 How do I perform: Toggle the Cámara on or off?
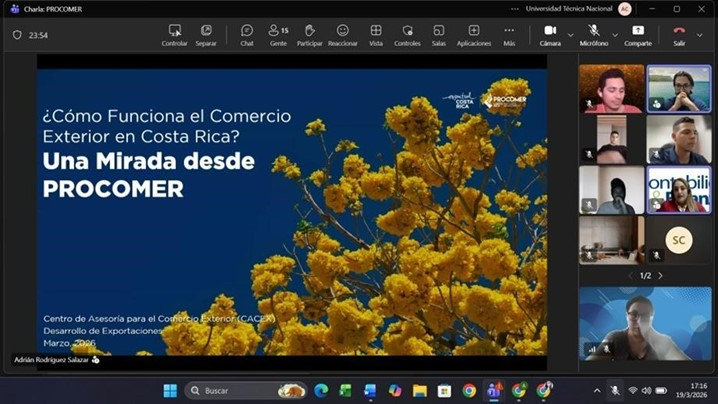[550, 34]
